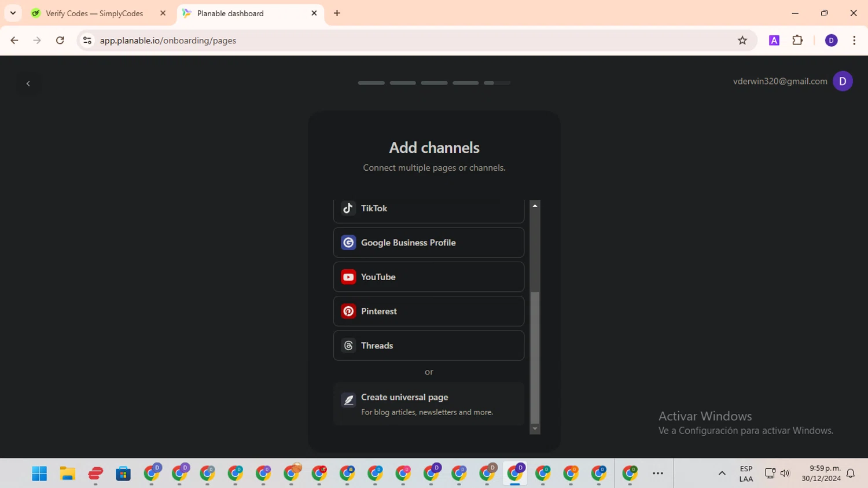
Task: Open the Windows Start menu
Action: point(39,474)
